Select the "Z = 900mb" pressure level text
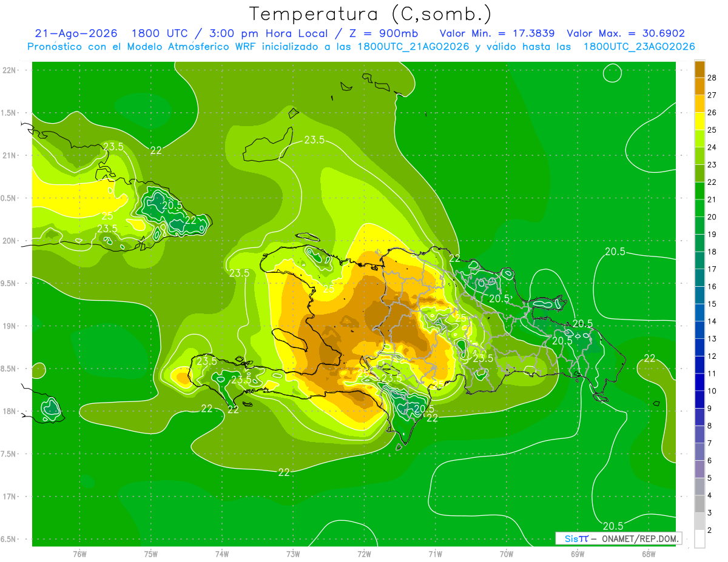Image resolution: width=728 pixels, height=562 pixels. click(385, 33)
